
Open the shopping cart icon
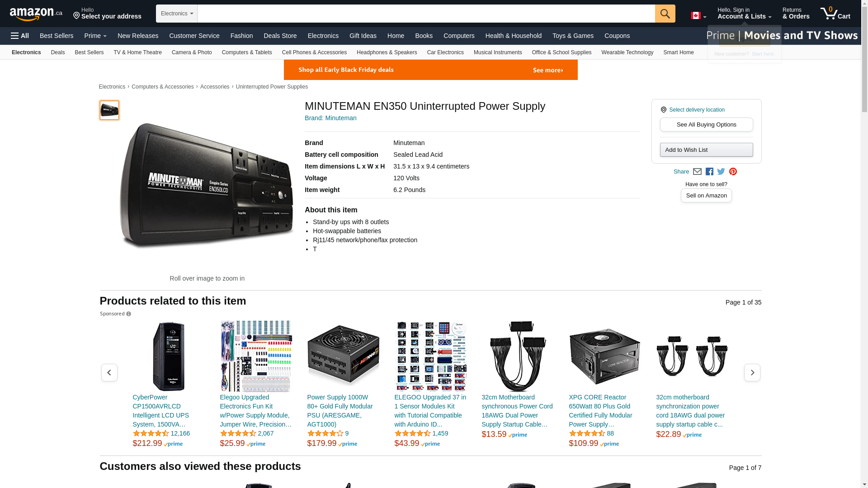coord(835,13)
